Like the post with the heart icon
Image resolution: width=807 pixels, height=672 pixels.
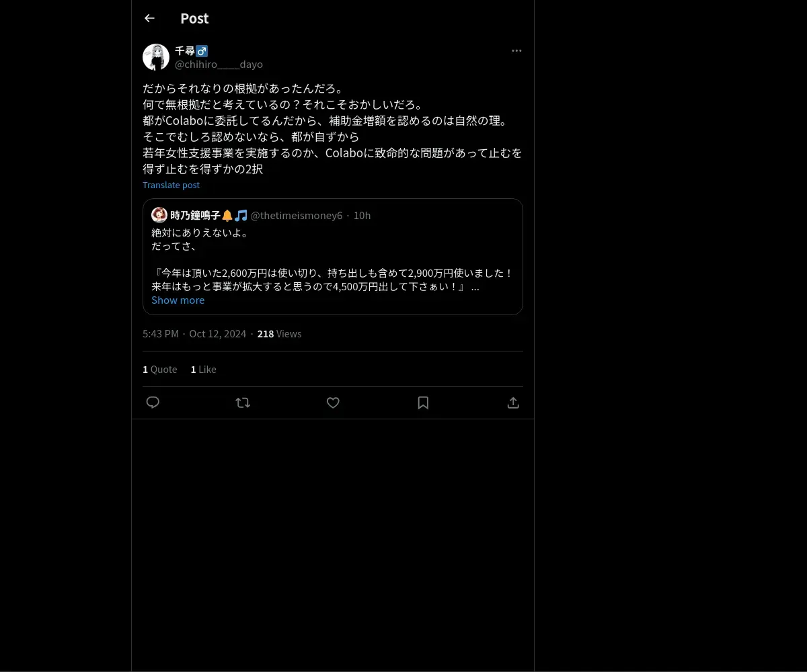[x=333, y=403]
